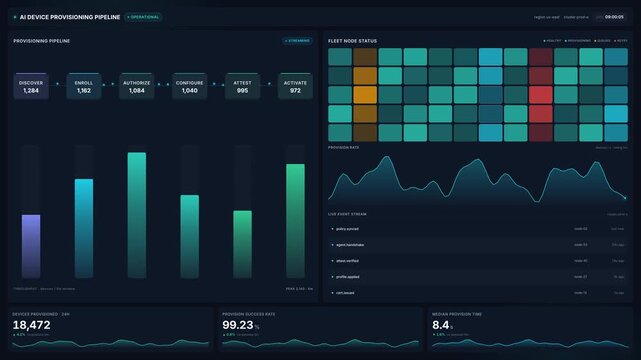Click the purple Discover throughput bar

tap(31, 246)
